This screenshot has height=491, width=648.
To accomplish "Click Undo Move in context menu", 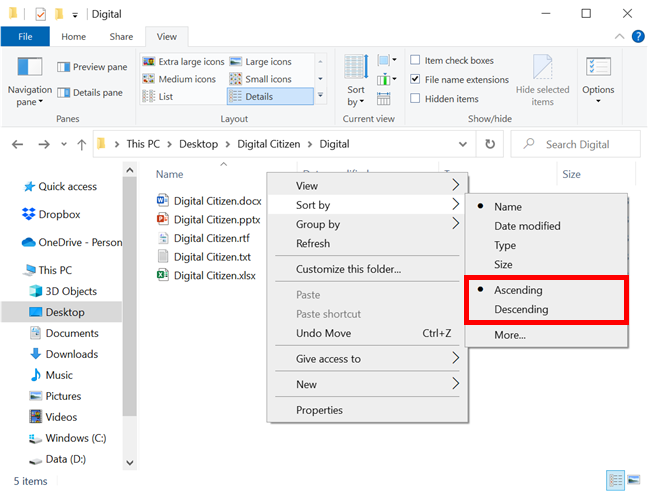I will click(367, 333).
